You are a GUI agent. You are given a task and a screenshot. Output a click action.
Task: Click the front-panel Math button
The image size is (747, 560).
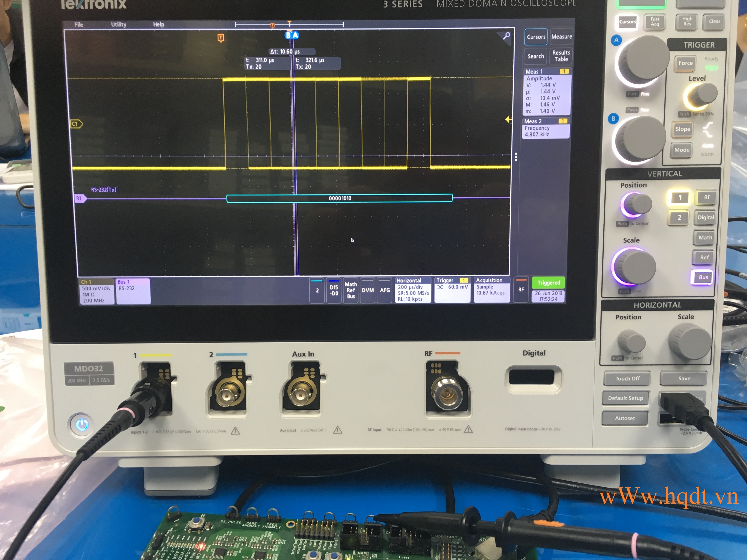click(x=705, y=238)
